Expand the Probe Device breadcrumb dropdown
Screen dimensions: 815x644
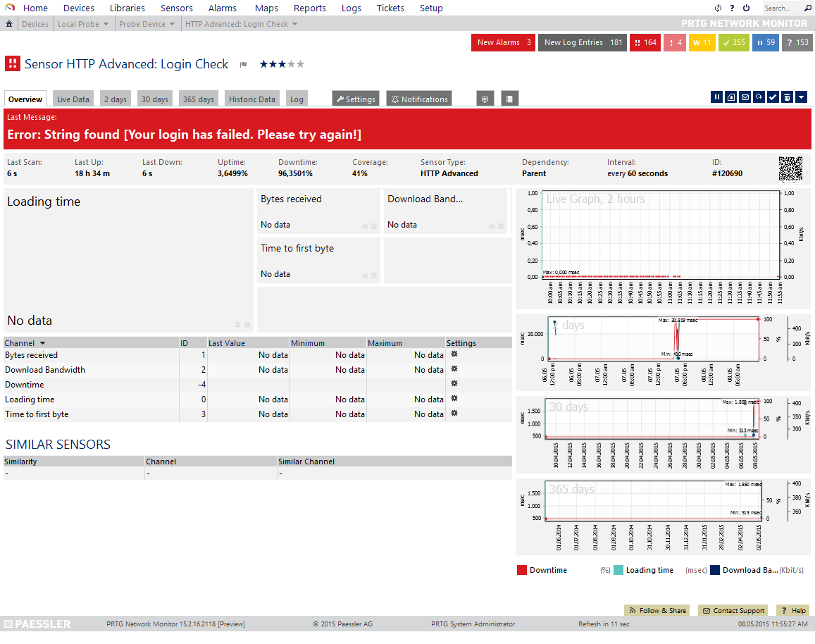coord(172,24)
